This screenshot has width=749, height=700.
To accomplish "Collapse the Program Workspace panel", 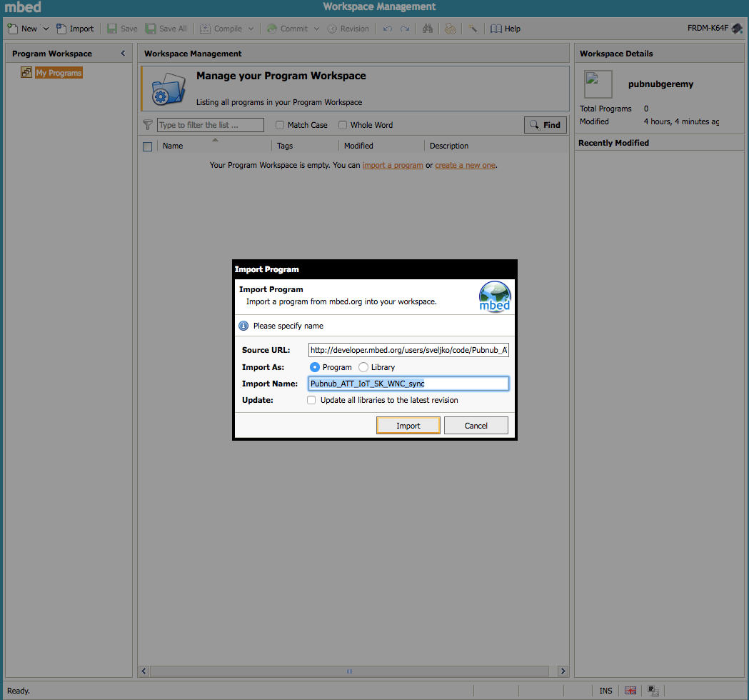I will (123, 54).
